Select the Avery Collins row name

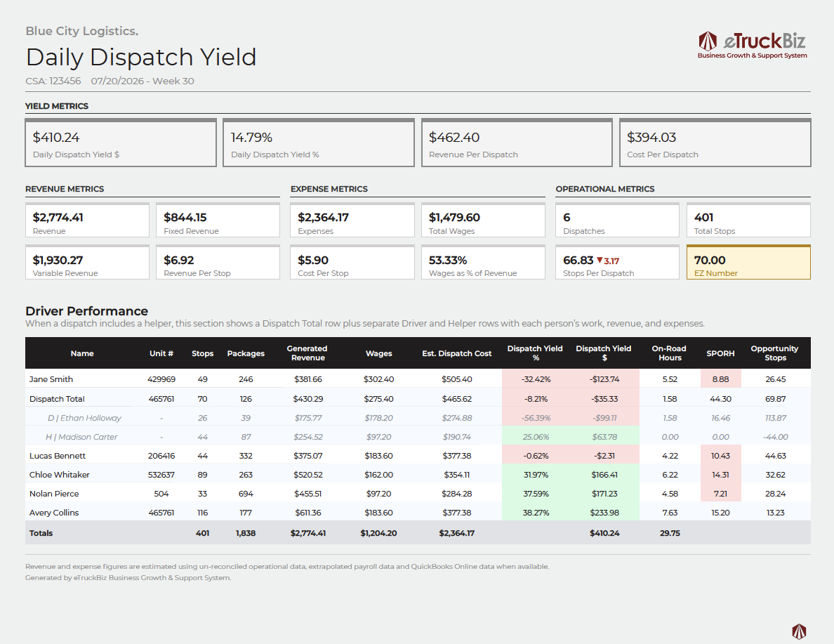(x=54, y=513)
